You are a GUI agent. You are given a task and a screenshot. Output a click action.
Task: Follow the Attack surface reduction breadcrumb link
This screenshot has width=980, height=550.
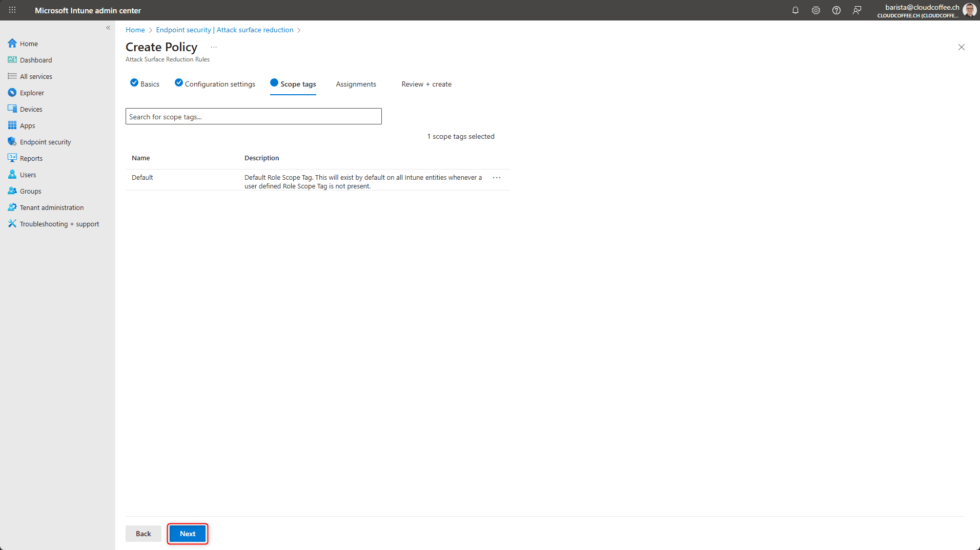click(x=255, y=30)
